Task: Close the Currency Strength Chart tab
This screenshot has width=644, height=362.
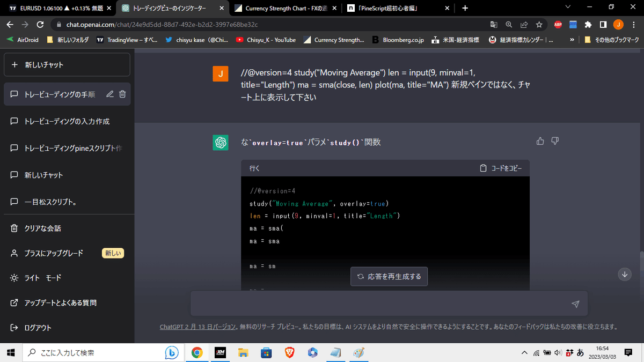Action: [x=334, y=8]
